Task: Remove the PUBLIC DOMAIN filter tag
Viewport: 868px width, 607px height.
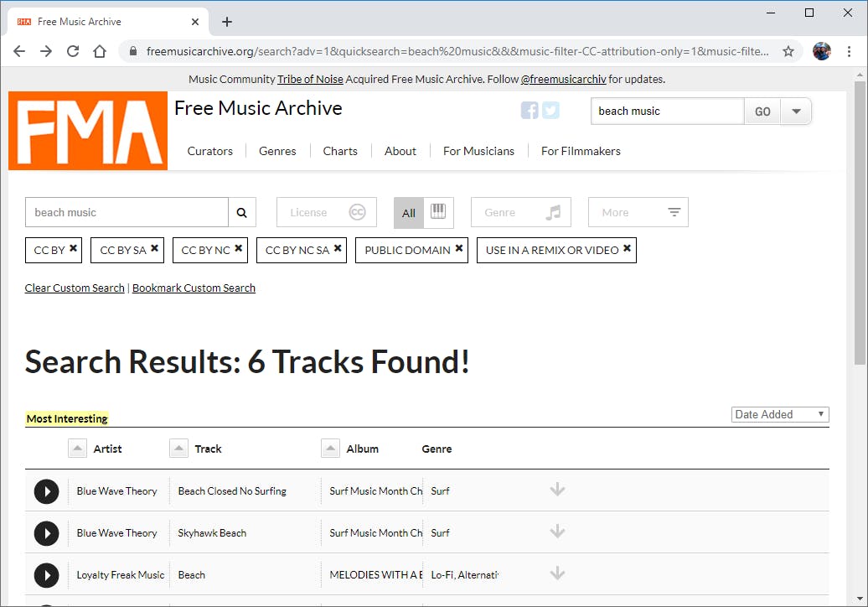Action: click(x=459, y=248)
